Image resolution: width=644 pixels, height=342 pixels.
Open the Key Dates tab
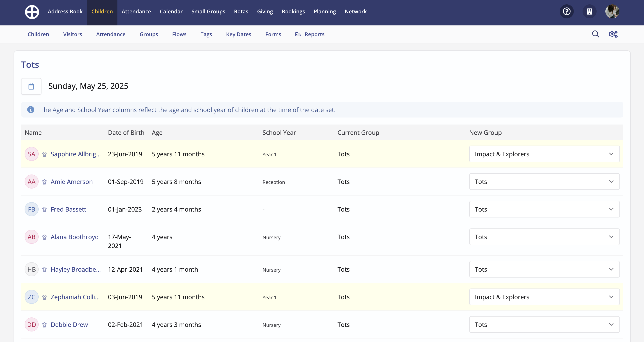pos(239,34)
